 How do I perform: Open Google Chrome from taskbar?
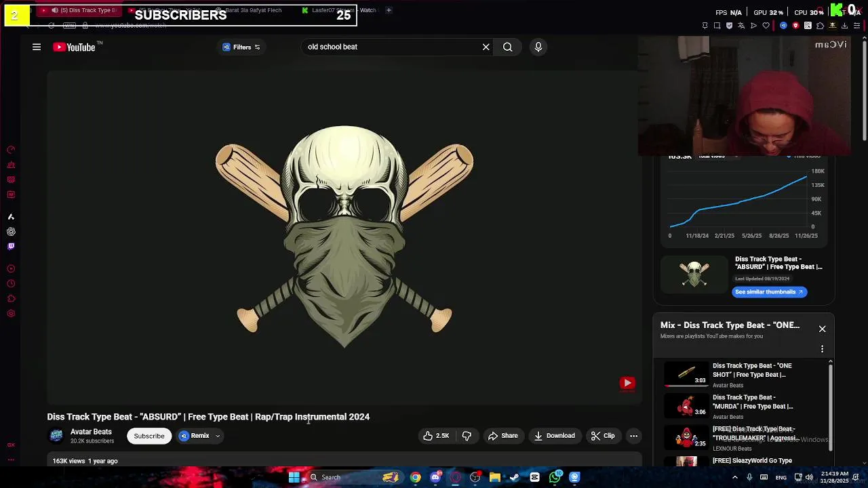[x=416, y=477]
